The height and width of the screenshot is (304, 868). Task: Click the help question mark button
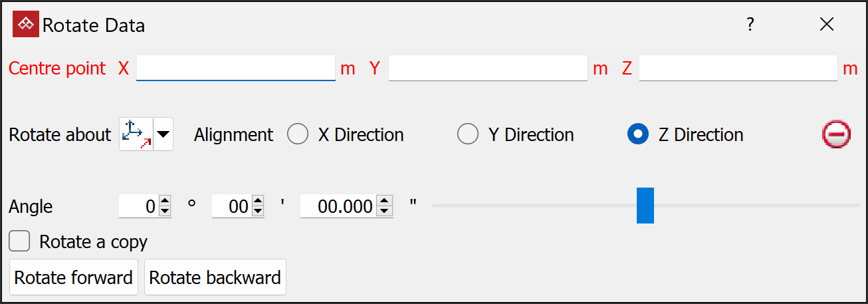[x=750, y=25]
